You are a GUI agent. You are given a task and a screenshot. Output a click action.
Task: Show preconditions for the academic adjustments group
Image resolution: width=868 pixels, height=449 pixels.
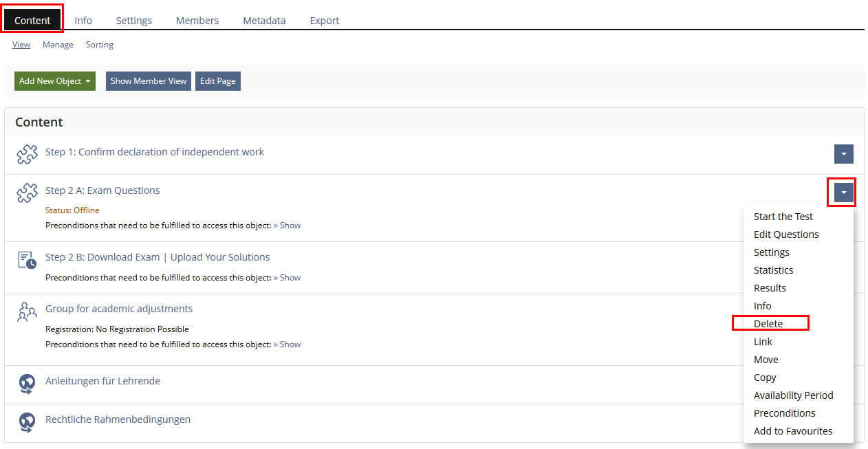click(x=287, y=344)
